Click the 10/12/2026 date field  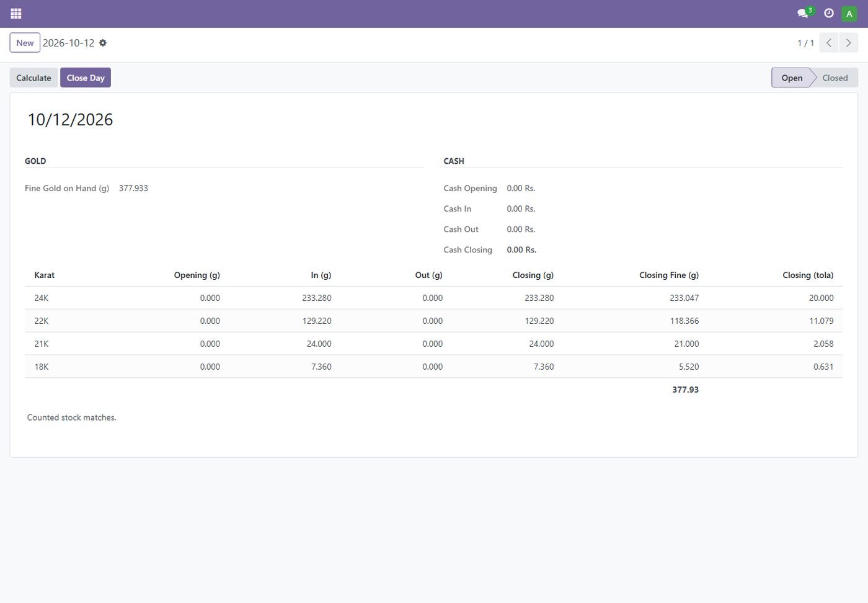(x=70, y=120)
